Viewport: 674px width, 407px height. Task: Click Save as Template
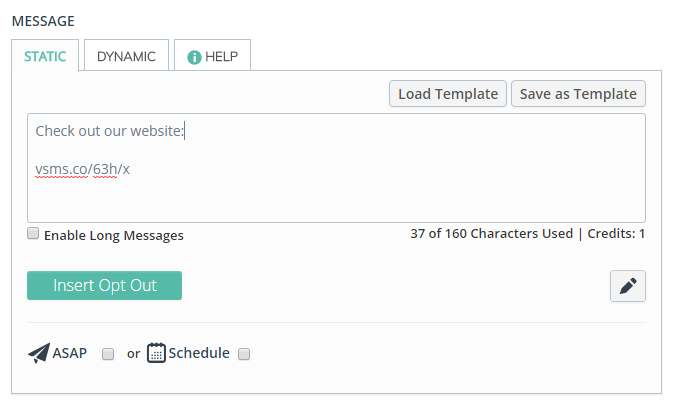(578, 94)
